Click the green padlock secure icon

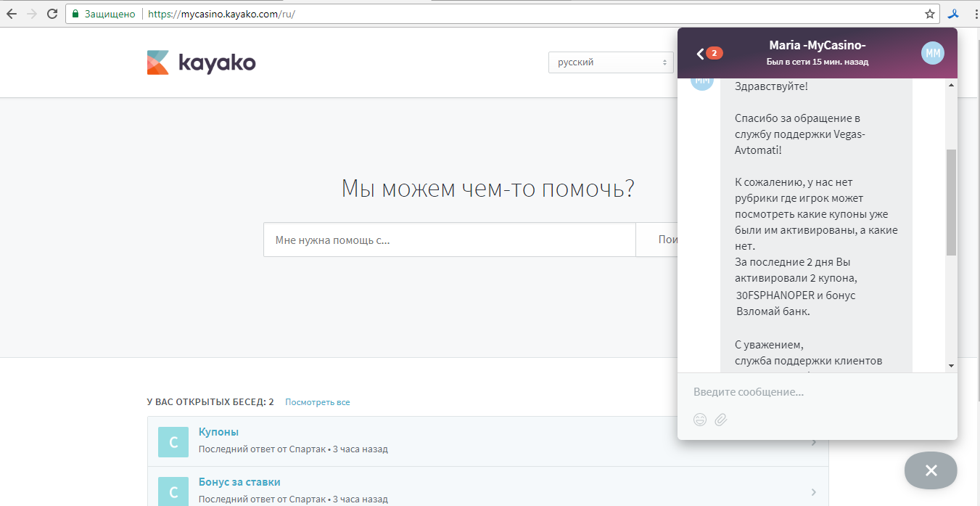(x=75, y=14)
